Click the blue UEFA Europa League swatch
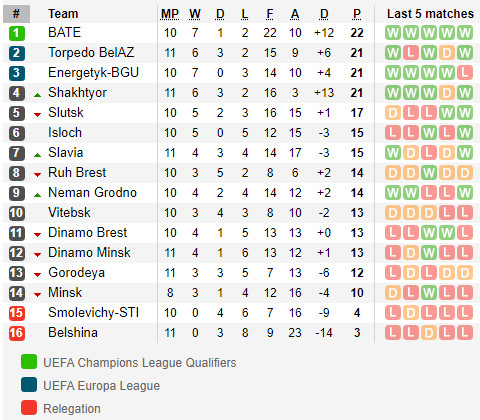This screenshot has height=420, width=480. coord(29,385)
